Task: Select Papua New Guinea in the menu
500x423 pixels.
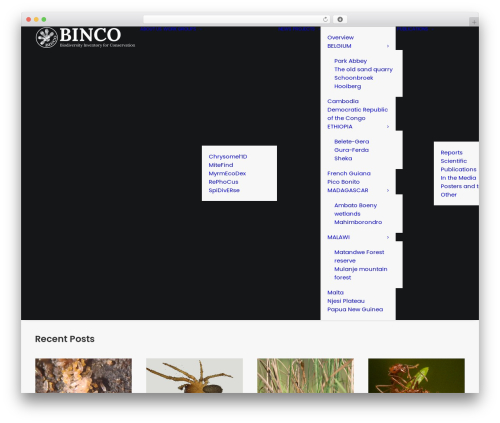Action: pyautogui.click(x=355, y=310)
